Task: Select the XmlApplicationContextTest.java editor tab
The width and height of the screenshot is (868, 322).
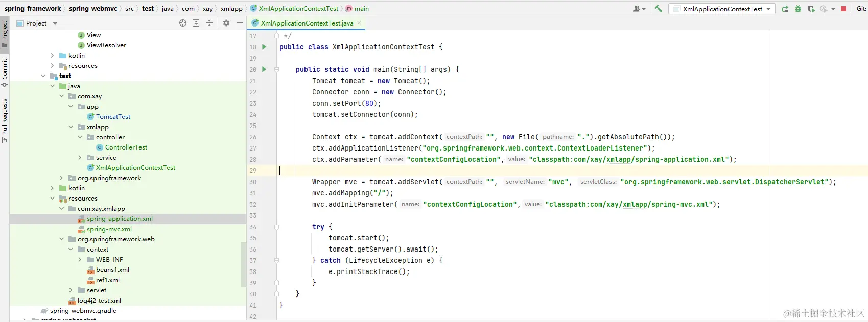Action: point(307,23)
